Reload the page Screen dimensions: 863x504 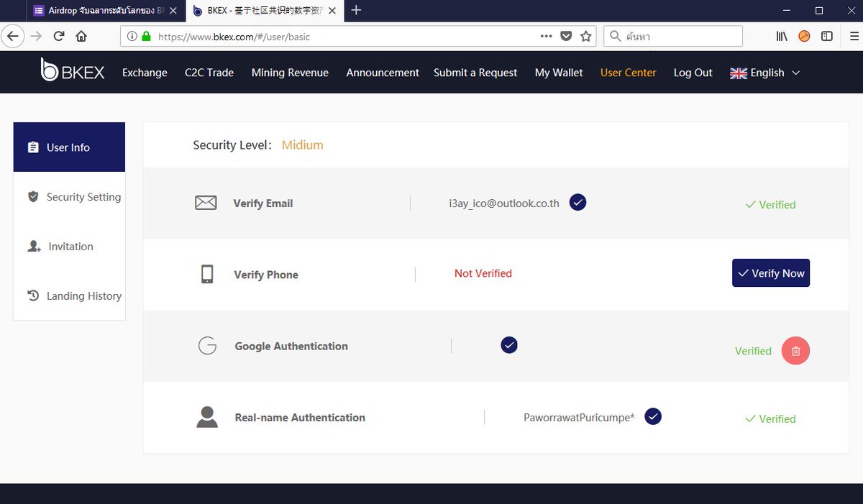(59, 36)
